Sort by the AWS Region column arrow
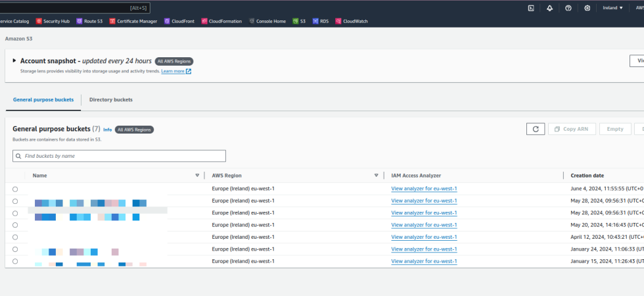Screen dimensions: 644x296 (376, 176)
